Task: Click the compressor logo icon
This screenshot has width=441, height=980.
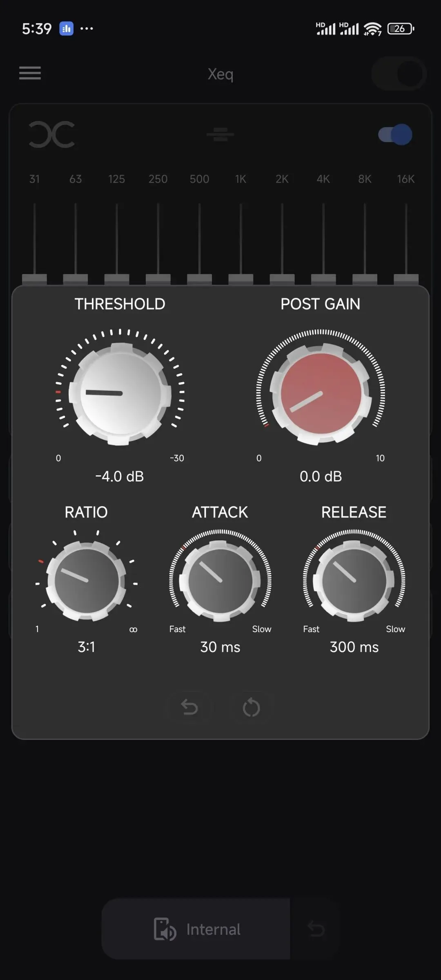Action: click(52, 134)
